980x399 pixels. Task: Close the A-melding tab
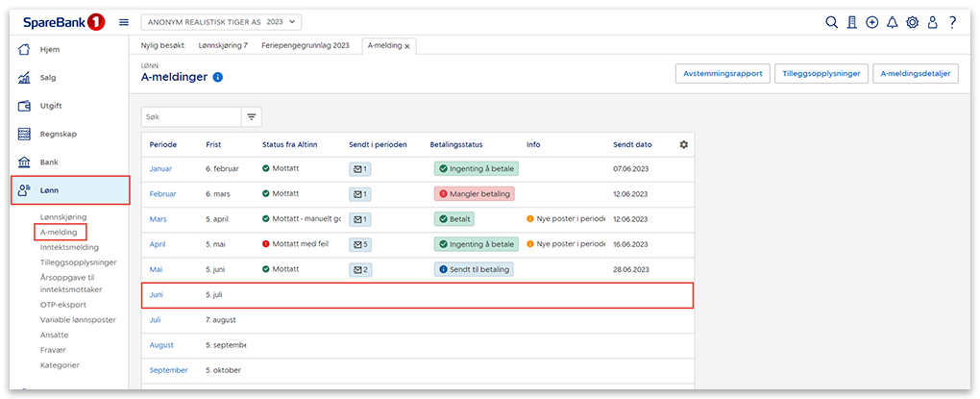(407, 46)
